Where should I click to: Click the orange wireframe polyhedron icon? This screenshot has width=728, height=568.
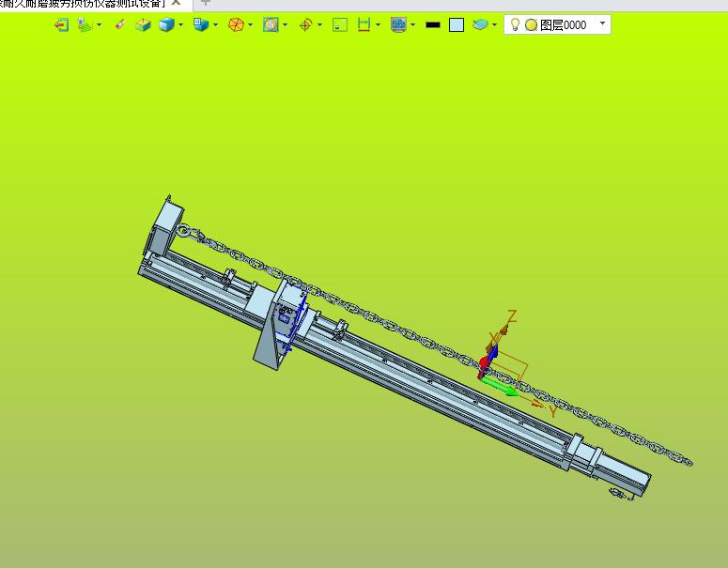(236, 24)
